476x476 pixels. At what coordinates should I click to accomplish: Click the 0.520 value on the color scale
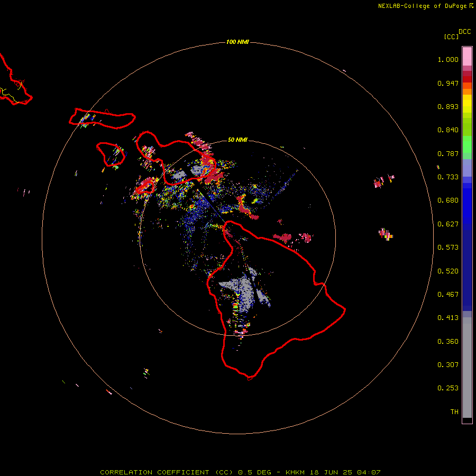point(448,271)
